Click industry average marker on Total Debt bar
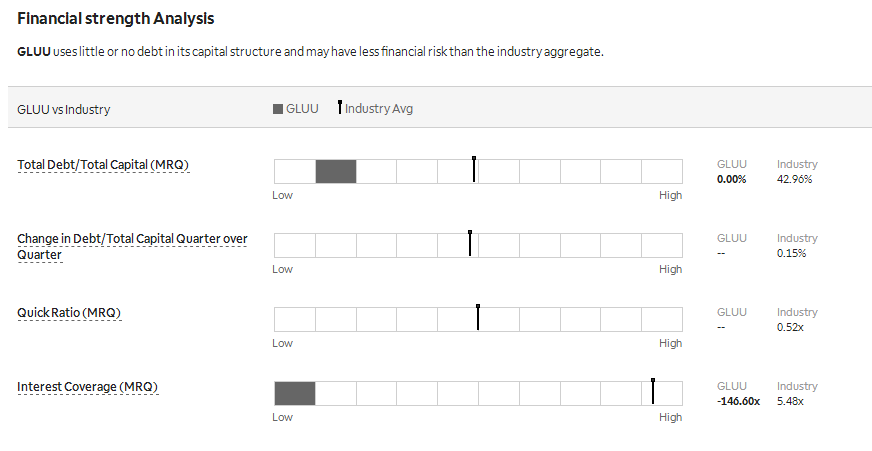This screenshot has height=451, width=872. point(474,170)
